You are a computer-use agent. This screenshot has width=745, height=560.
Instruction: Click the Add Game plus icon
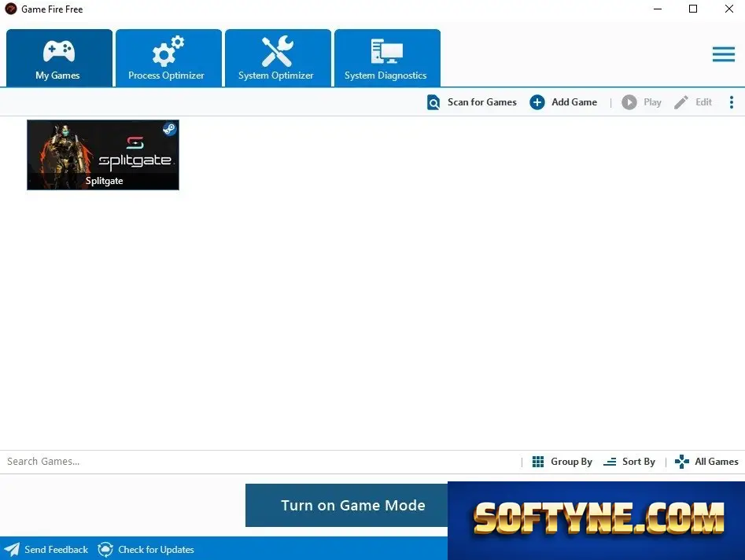click(x=537, y=102)
